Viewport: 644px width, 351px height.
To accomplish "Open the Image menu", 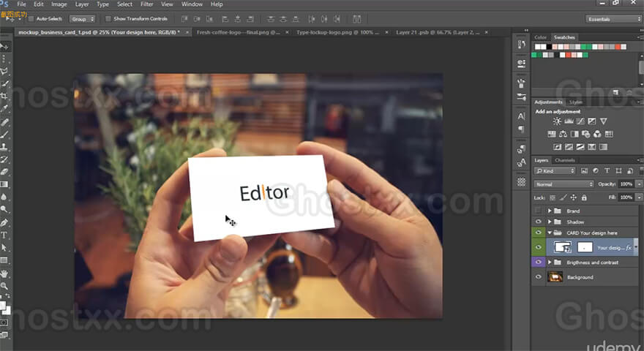I will (59, 4).
